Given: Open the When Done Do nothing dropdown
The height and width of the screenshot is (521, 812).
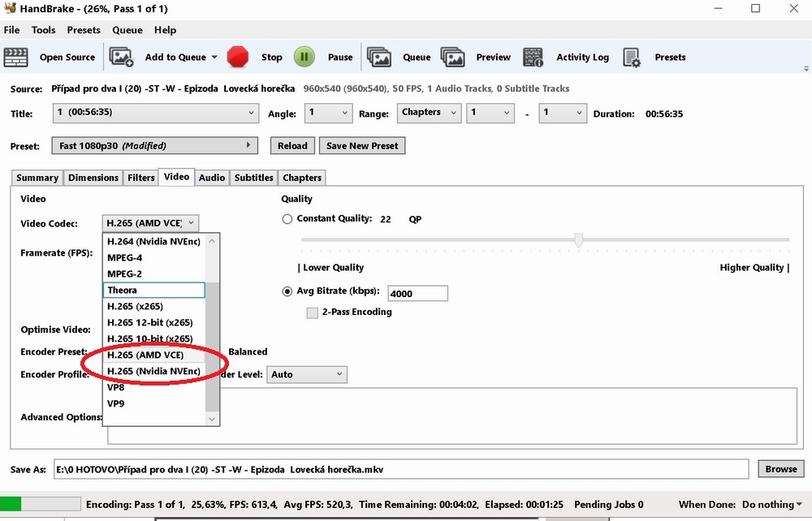Looking at the screenshot, I should click(x=772, y=505).
